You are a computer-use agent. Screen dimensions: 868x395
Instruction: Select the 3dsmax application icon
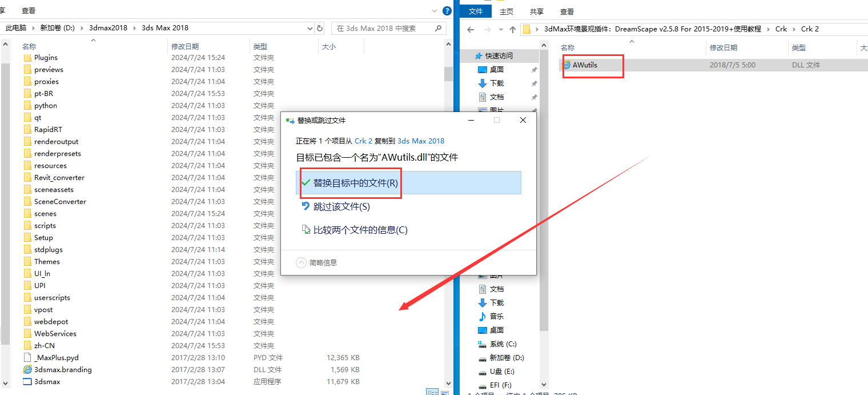27,381
